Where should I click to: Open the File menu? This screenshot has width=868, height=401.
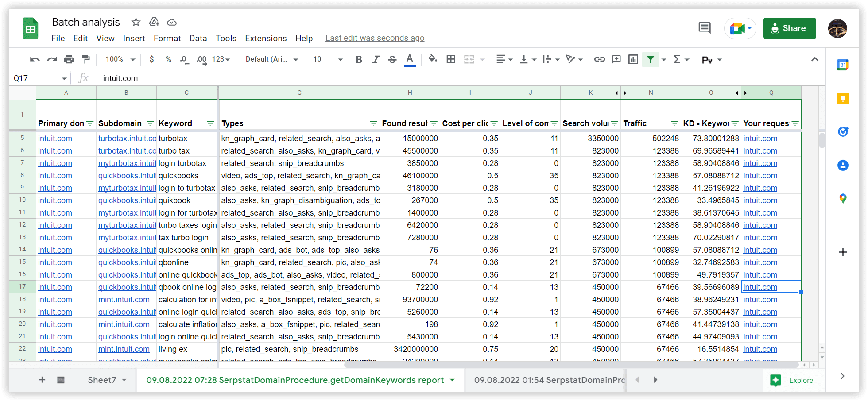click(x=58, y=39)
